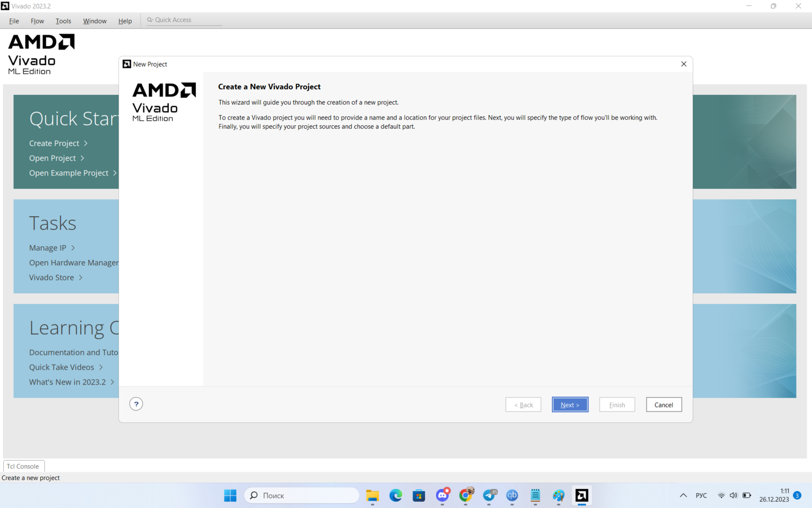Click the Windows Start button
Screen dimensions: 812x508
pos(230,496)
